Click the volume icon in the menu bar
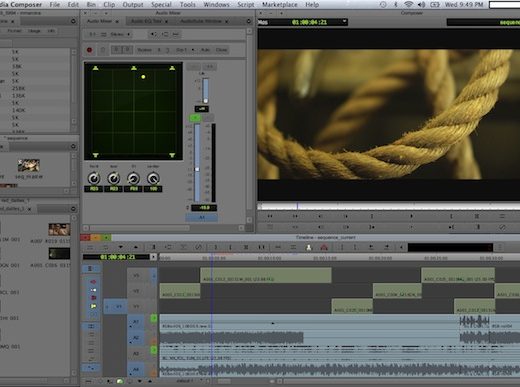This screenshot has height=387, width=520. pos(421,4)
